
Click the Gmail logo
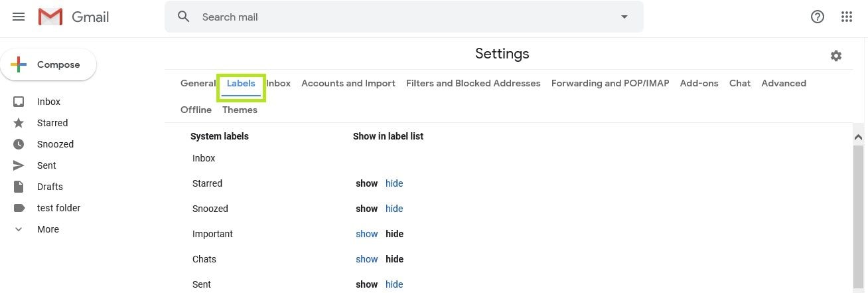[x=73, y=17]
